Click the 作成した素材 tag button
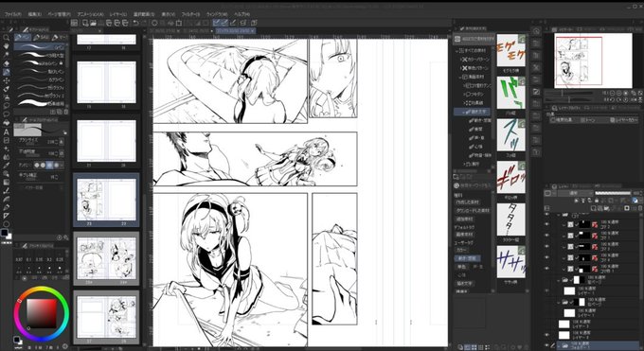Viewport: 644px width, 351px height. tap(467, 202)
